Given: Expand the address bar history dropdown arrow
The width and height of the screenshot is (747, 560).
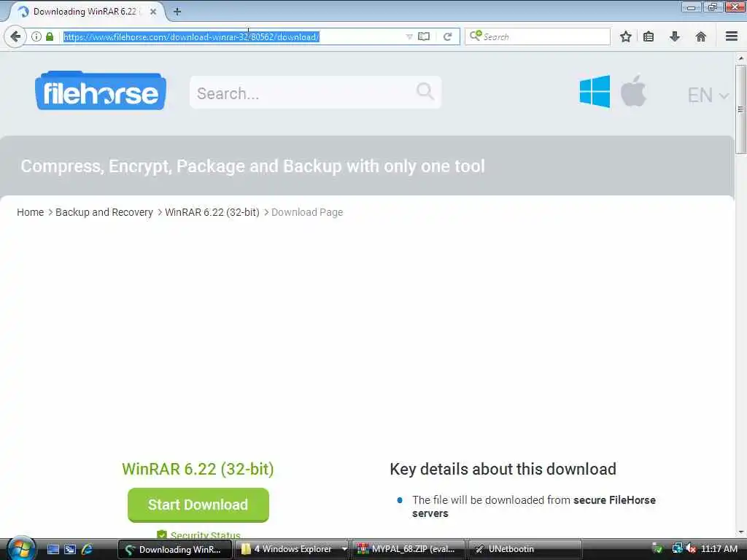Looking at the screenshot, I should point(409,36).
